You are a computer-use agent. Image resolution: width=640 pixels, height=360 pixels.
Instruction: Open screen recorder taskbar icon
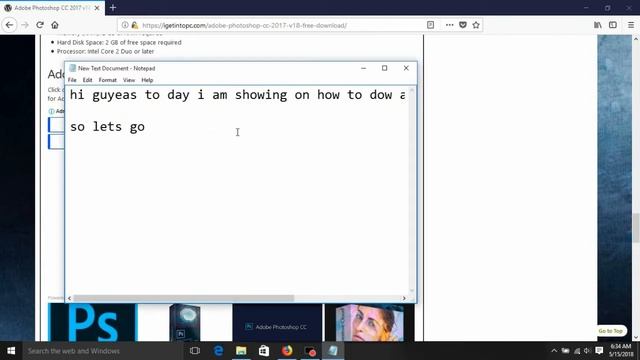point(310,351)
